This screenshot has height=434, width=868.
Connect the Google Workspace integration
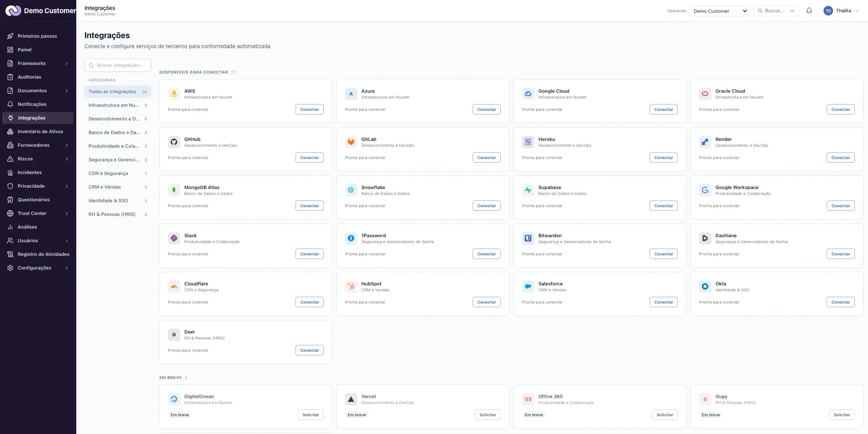[x=841, y=206]
